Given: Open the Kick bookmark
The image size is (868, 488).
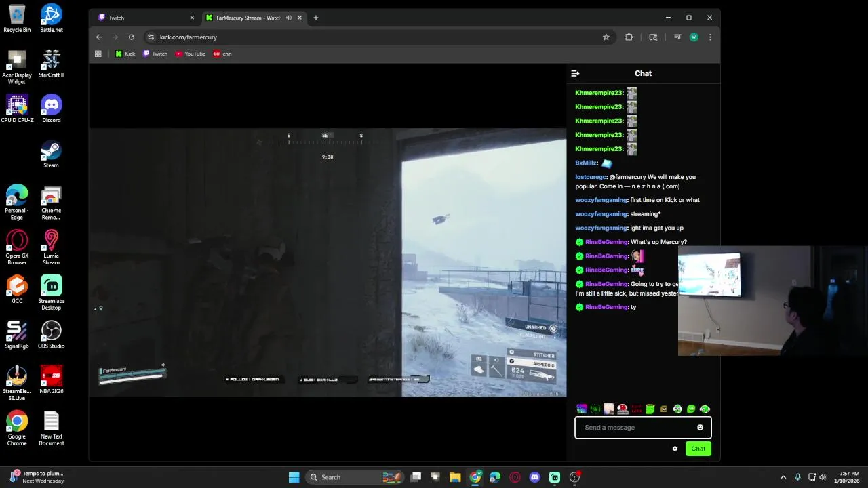Looking at the screenshot, I should [x=125, y=54].
